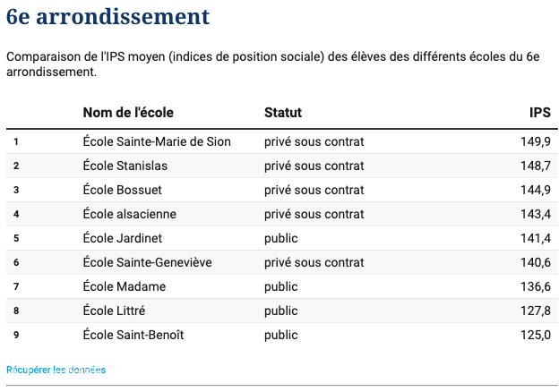Select the École Sainte-Marie de Sion row

[282, 141]
